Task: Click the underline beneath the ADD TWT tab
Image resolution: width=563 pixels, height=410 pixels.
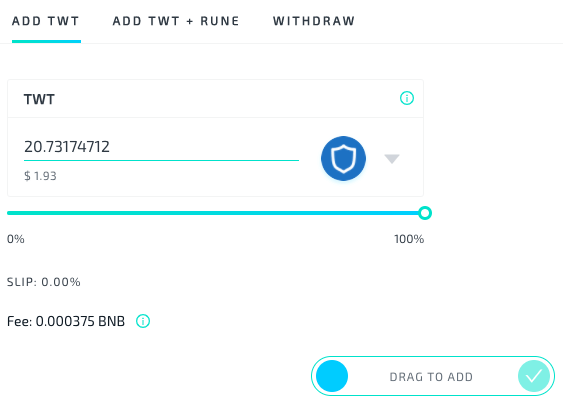Action: [46, 42]
